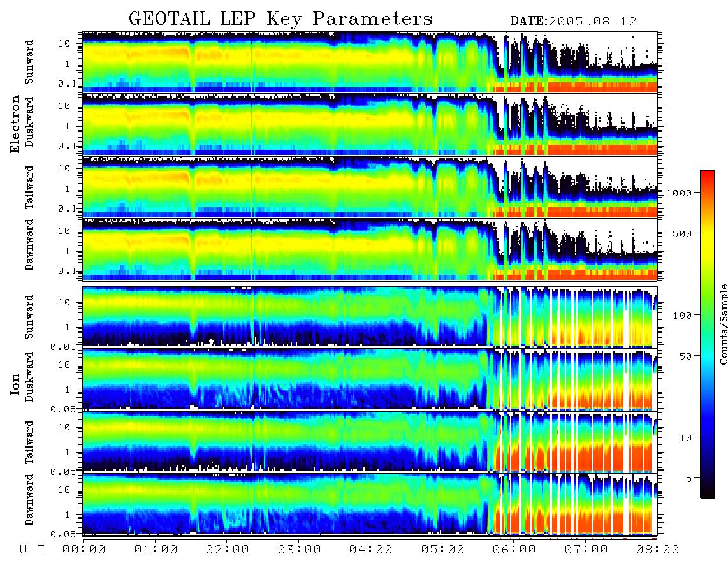Click inside the Ion Dawnward spectrogram panel

click(x=370, y=504)
